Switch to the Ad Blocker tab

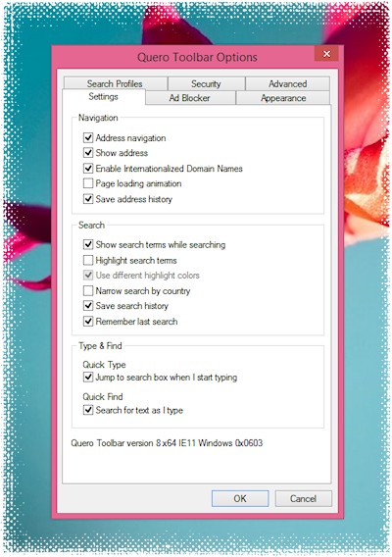tap(189, 98)
